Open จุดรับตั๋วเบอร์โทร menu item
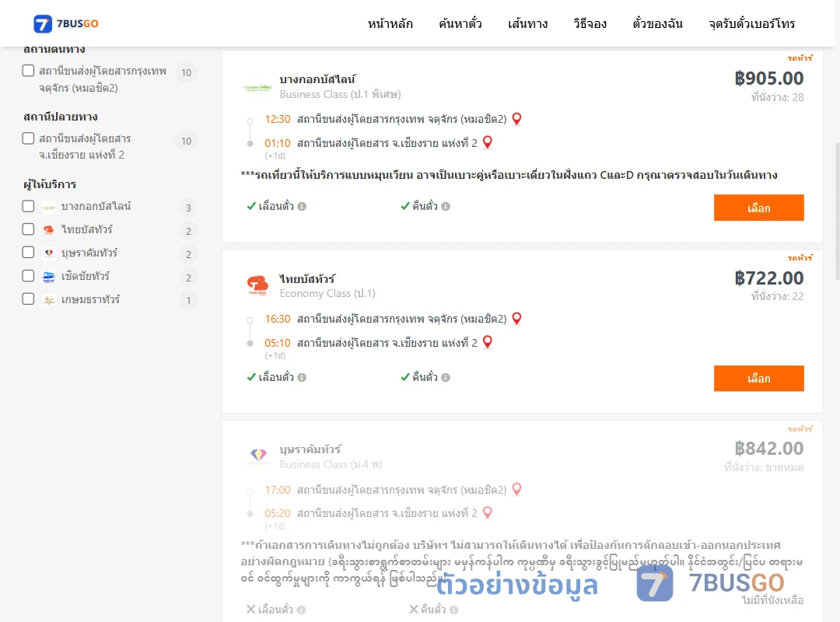 point(751,23)
